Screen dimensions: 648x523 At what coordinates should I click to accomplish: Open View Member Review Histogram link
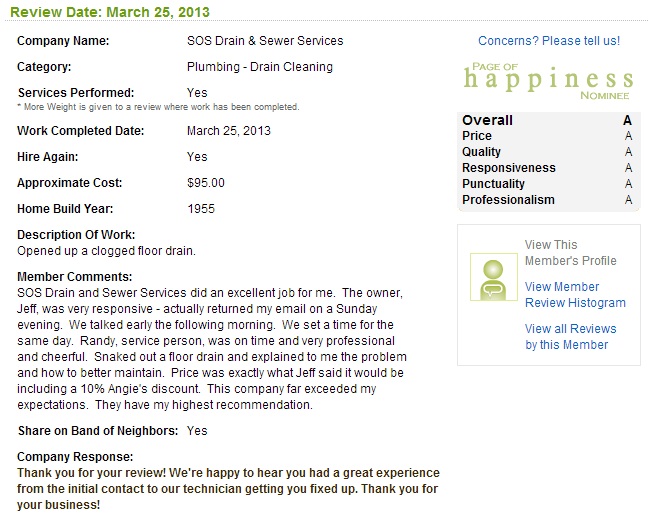(575, 295)
